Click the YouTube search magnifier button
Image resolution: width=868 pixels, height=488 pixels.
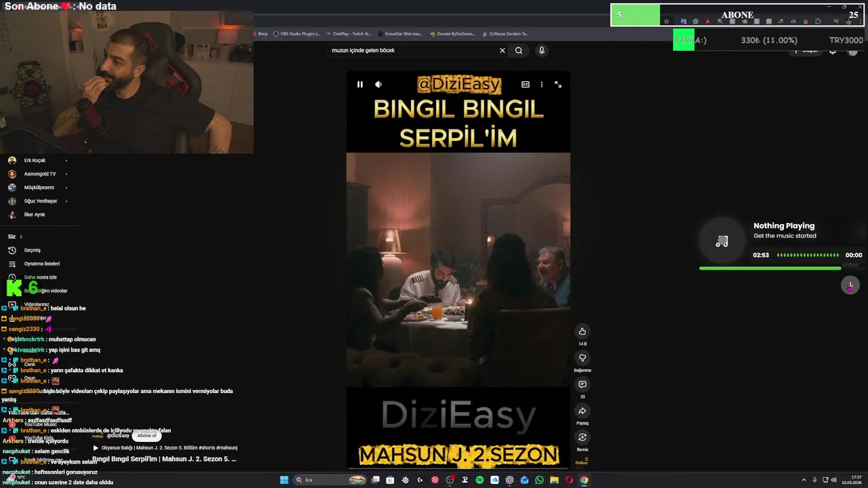click(519, 50)
